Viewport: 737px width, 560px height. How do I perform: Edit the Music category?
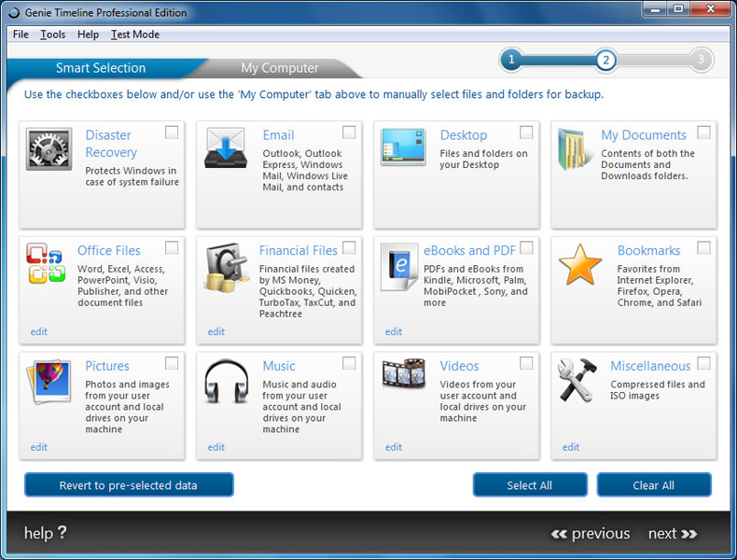pyautogui.click(x=216, y=447)
